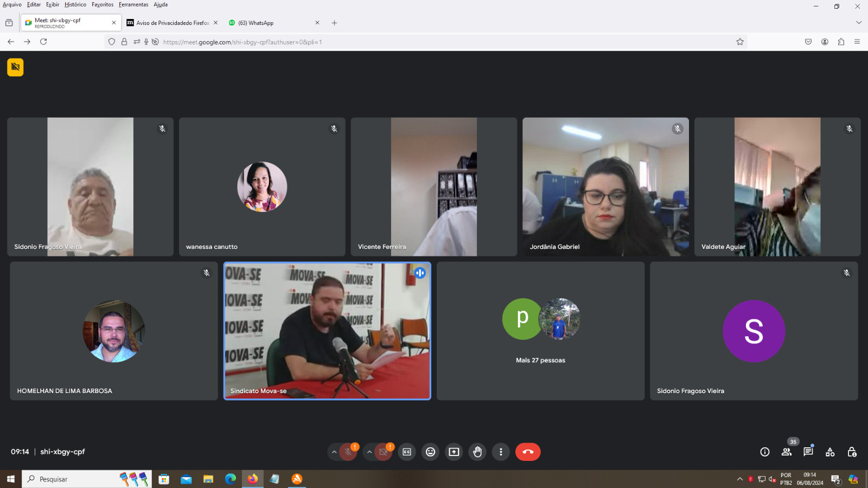Click the Mais 27 pessoas tile

tap(540, 331)
